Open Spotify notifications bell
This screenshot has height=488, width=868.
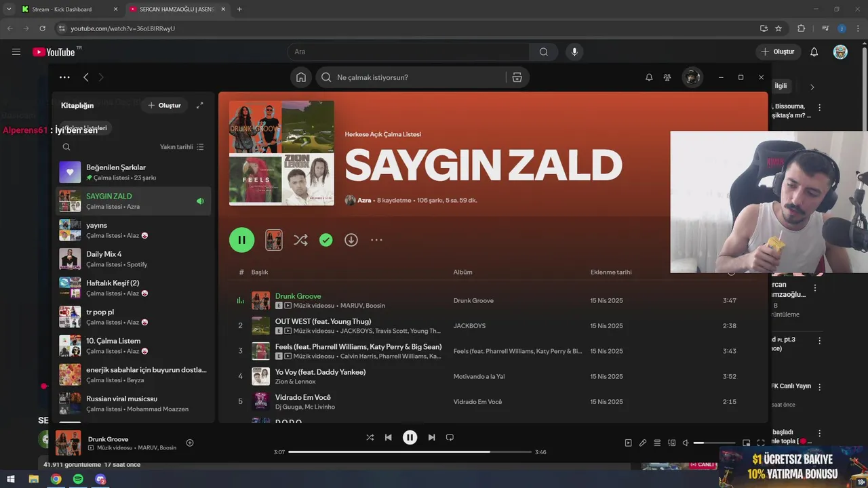tap(649, 77)
